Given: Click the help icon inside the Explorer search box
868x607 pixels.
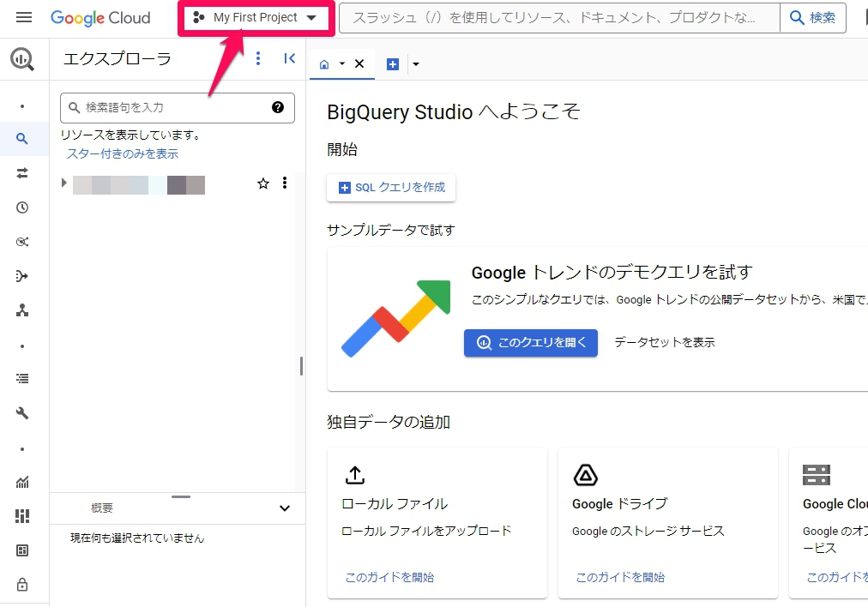Looking at the screenshot, I should (277, 107).
